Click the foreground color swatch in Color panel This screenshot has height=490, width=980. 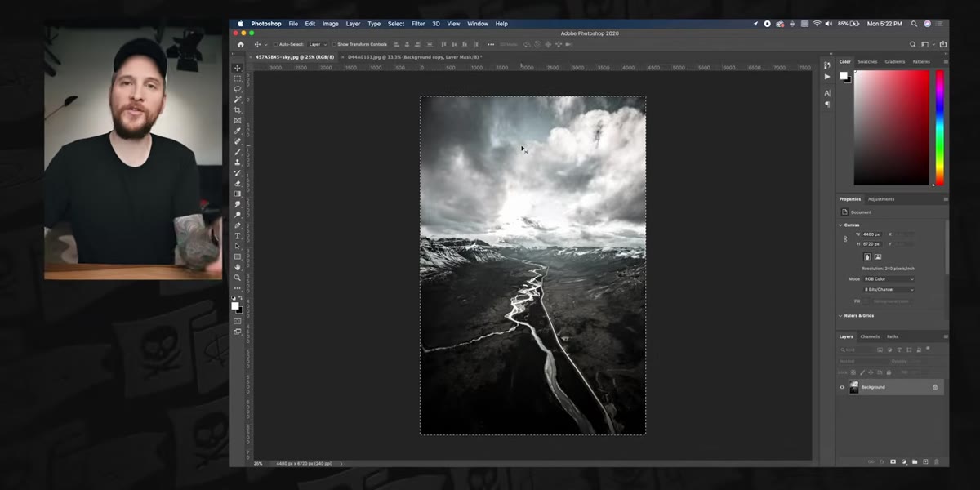tap(844, 75)
